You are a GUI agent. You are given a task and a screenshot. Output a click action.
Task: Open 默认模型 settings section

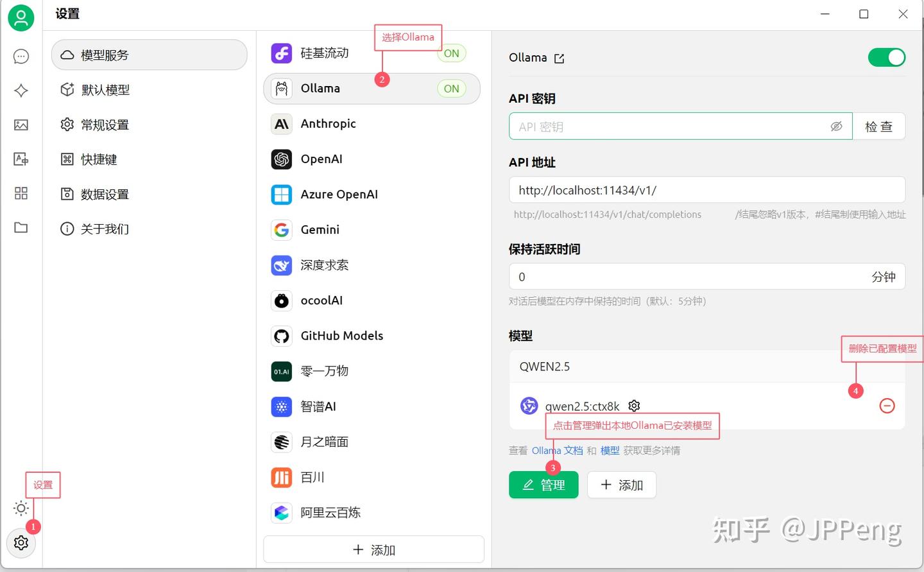tap(150, 90)
